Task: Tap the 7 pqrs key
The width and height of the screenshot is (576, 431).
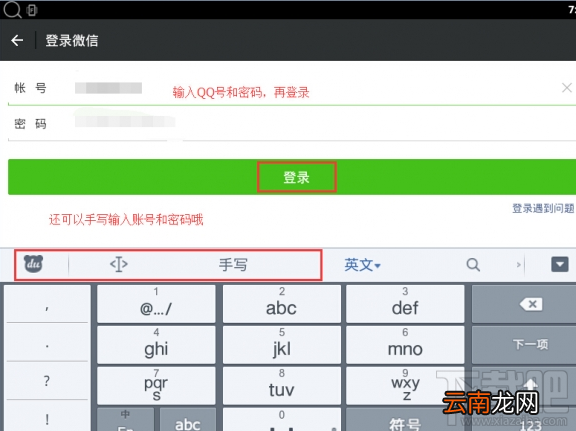Action: point(156,385)
